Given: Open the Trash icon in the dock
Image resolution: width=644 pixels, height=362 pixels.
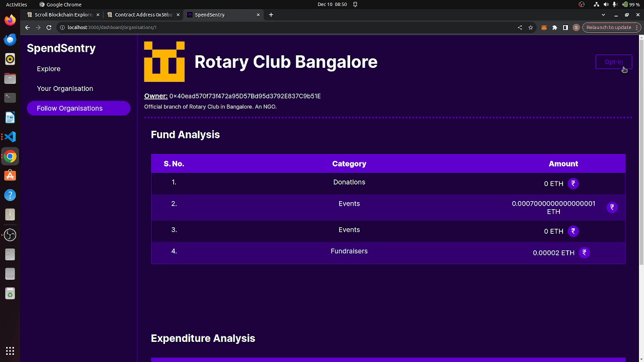Looking at the screenshot, I should coord(10,294).
